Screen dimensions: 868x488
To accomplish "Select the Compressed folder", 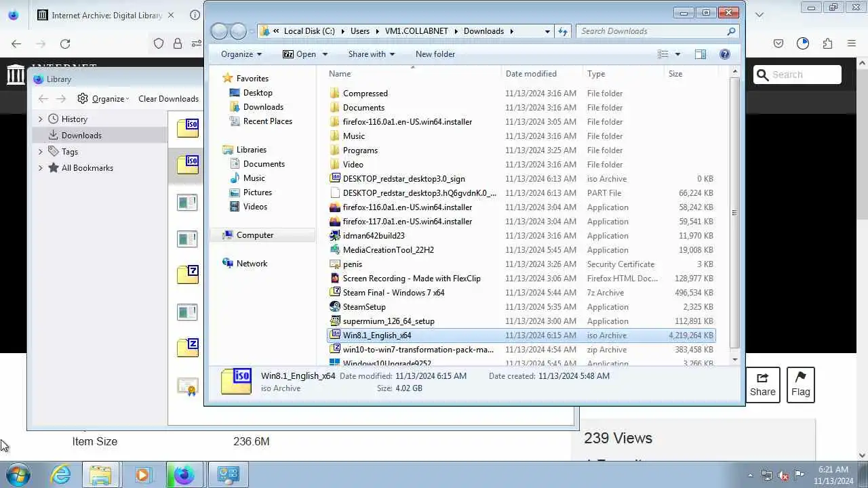I will (365, 94).
